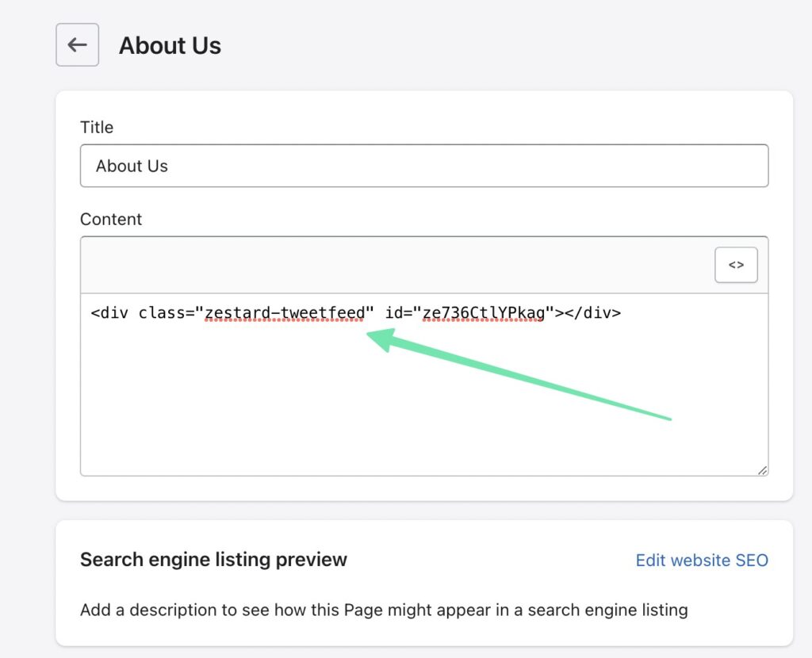Click the Search engine listing preview heading
The width and height of the screenshot is (812, 658).
pos(213,560)
